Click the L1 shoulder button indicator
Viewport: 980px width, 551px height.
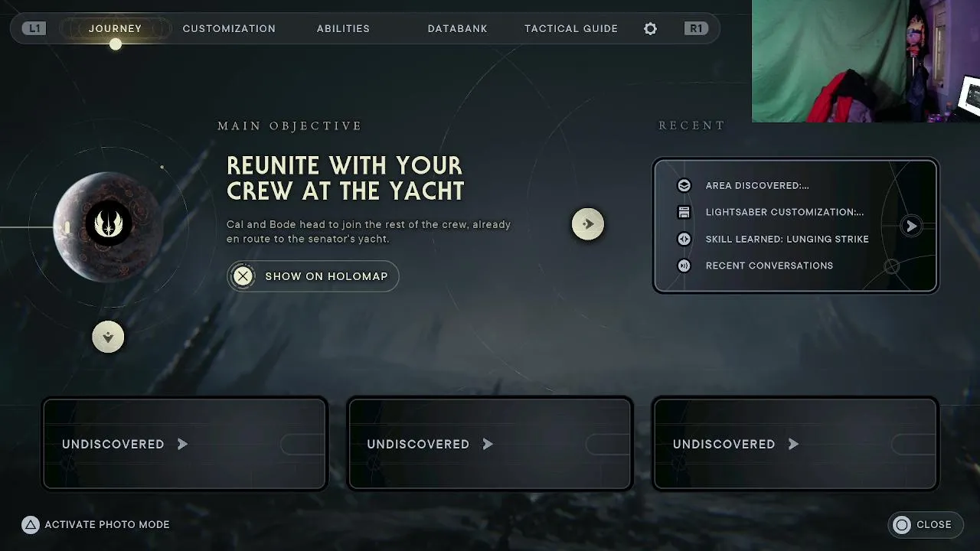click(34, 28)
